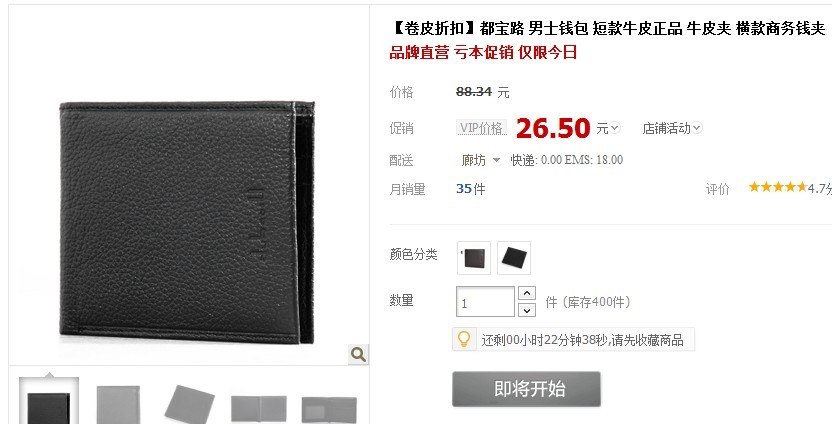Select the second gray wallet thumbnail
The height and width of the screenshot is (424, 832).
point(118,404)
